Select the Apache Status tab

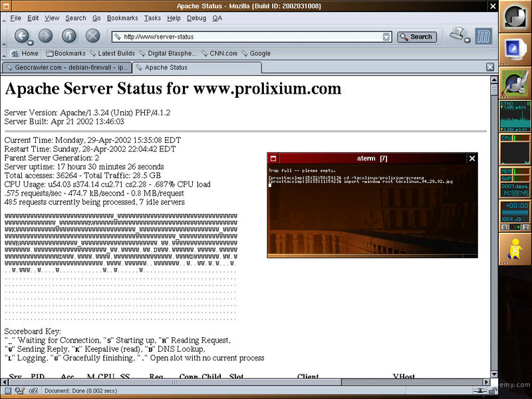tap(197, 68)
